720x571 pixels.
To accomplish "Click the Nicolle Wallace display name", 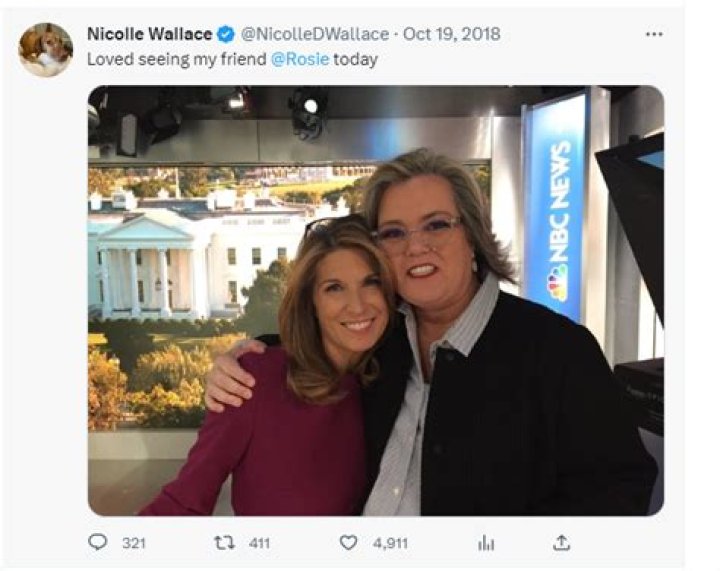I will pyautogui.click(x=149, y=34).
